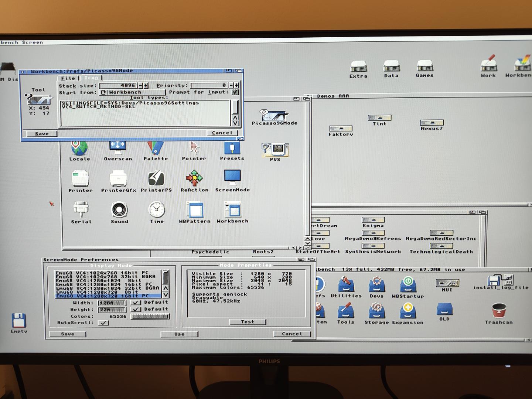Viewport: 532px width, 399px height.
Task: Select the PVS icon
Action: click(275, 150)
